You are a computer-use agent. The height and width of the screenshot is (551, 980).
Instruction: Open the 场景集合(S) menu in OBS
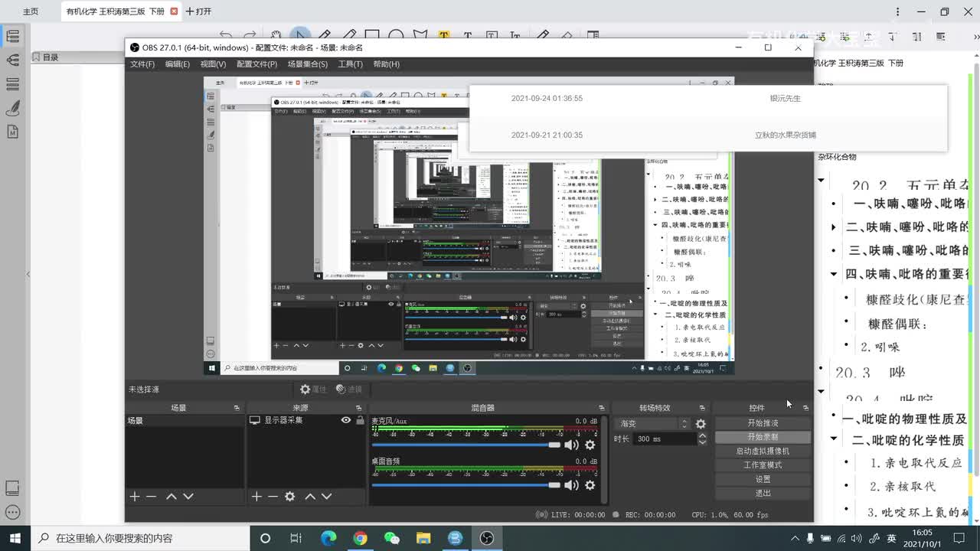(x=308, y=64)
